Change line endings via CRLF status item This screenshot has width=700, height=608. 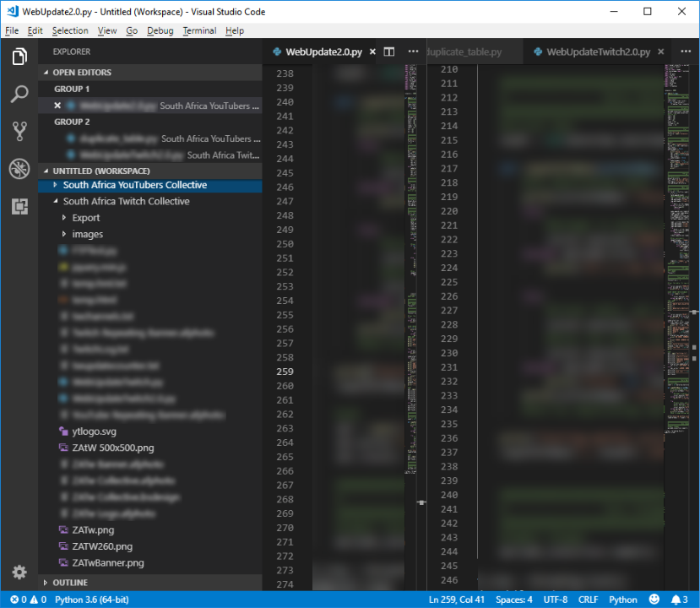(x=588, y=600)
